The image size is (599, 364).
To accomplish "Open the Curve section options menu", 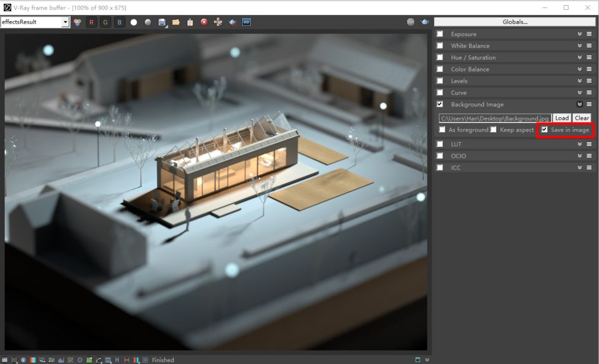I will 589,93.
